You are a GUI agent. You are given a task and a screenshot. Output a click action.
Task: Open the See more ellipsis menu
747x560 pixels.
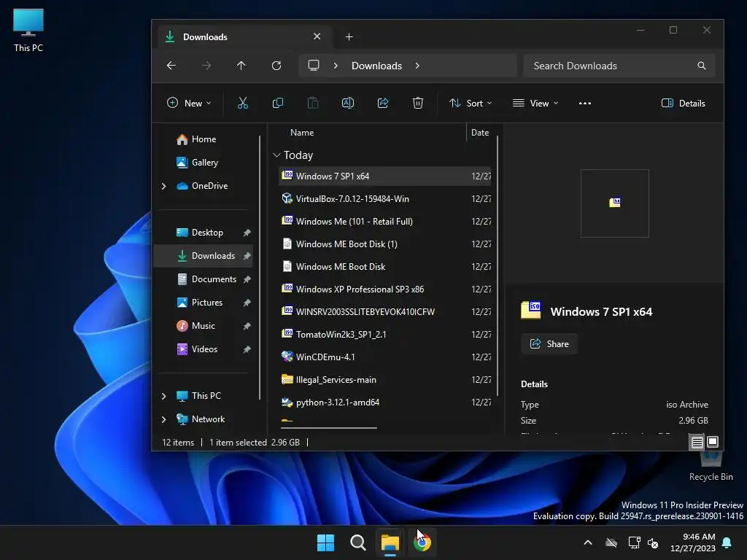585,103
